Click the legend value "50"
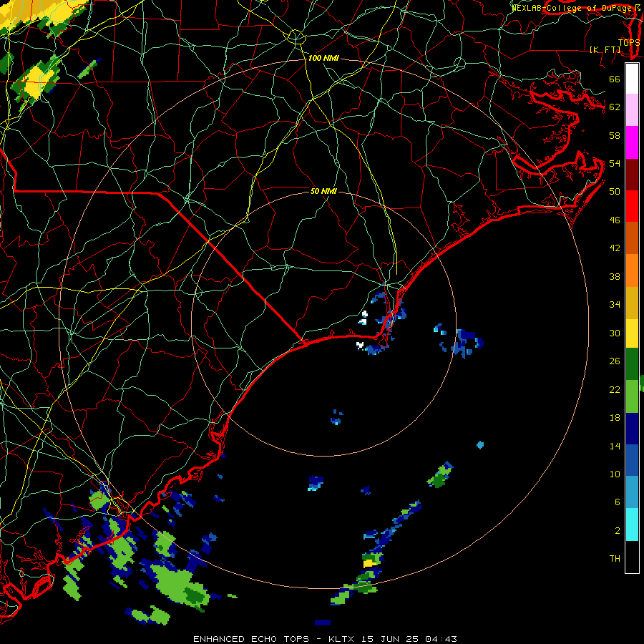Screen dimensions: 644x644 (615, 192)
